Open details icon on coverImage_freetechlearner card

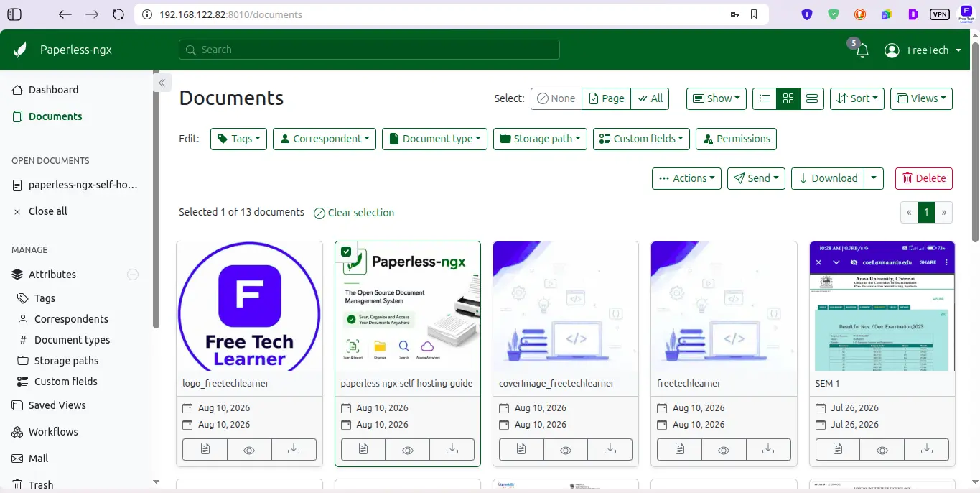click(x=521, y=449)
